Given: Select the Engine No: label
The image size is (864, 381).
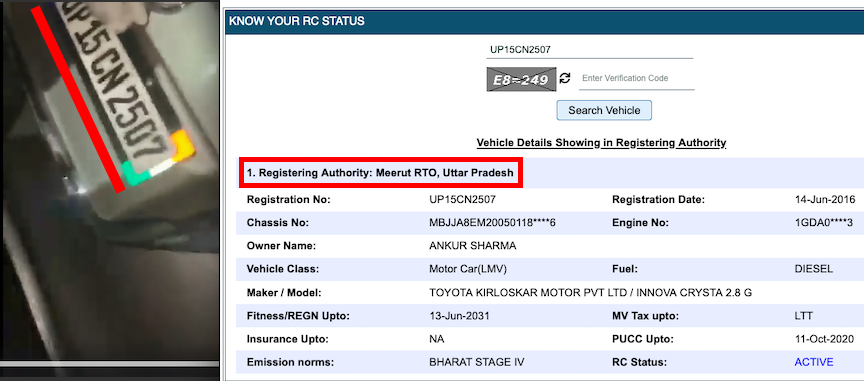Looking at the screenshot, I should [x=640, y=223].
